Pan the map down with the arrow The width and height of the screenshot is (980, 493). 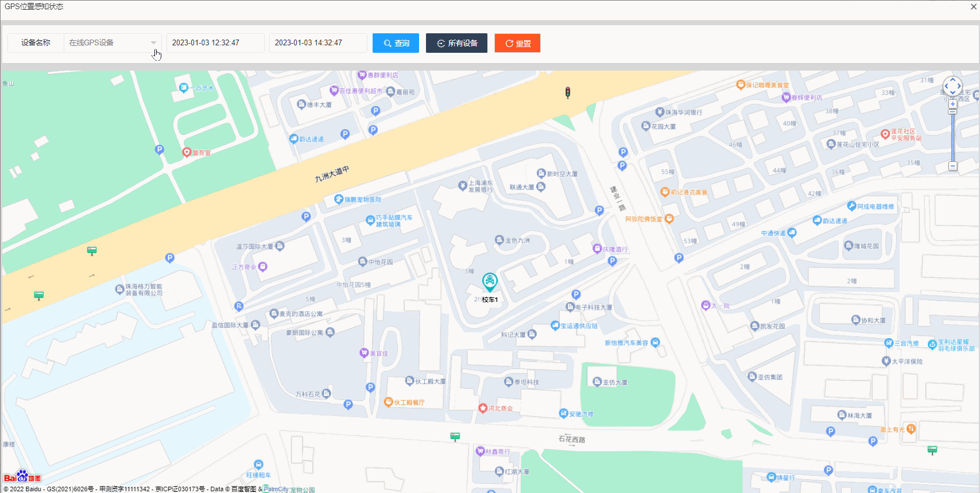952,94
